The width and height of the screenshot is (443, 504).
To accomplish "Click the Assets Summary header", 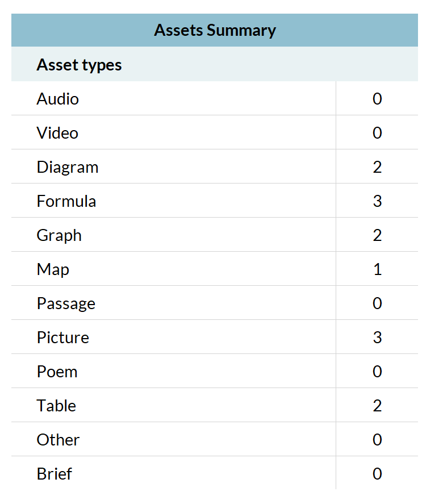I will point(215,30).
